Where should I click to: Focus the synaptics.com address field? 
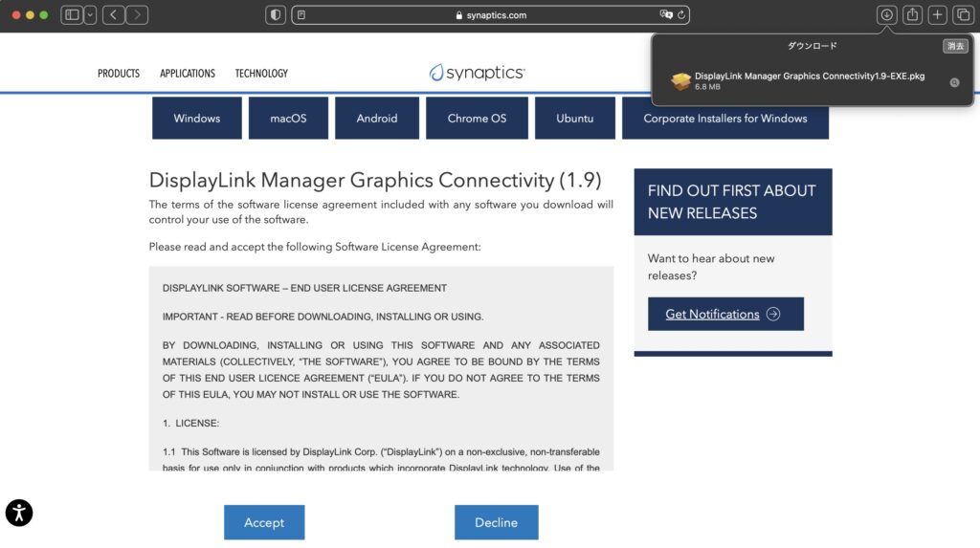(x=491, y=15)
